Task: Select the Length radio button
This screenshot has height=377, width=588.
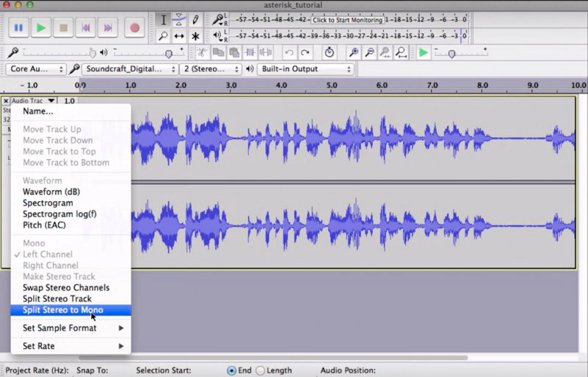Action: click(x=260, y=370)
